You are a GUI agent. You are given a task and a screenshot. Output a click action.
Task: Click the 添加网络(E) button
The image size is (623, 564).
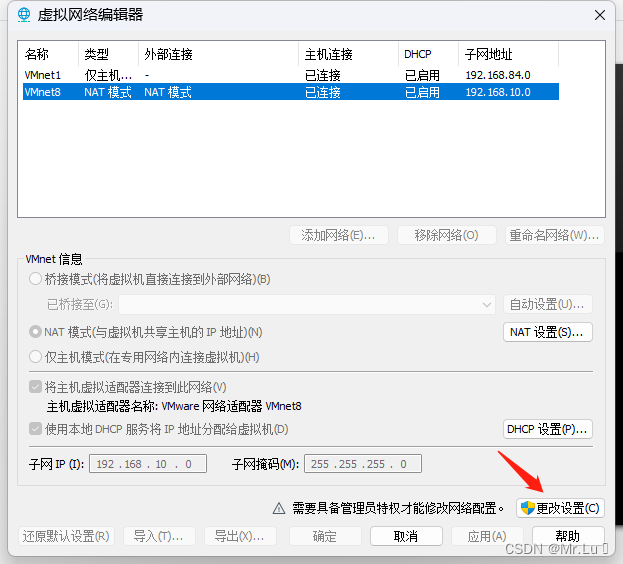[339, 235]
